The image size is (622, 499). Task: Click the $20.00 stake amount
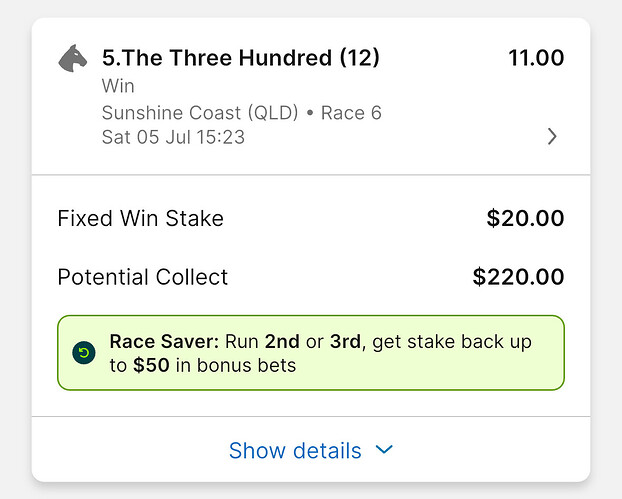point(525,219)
